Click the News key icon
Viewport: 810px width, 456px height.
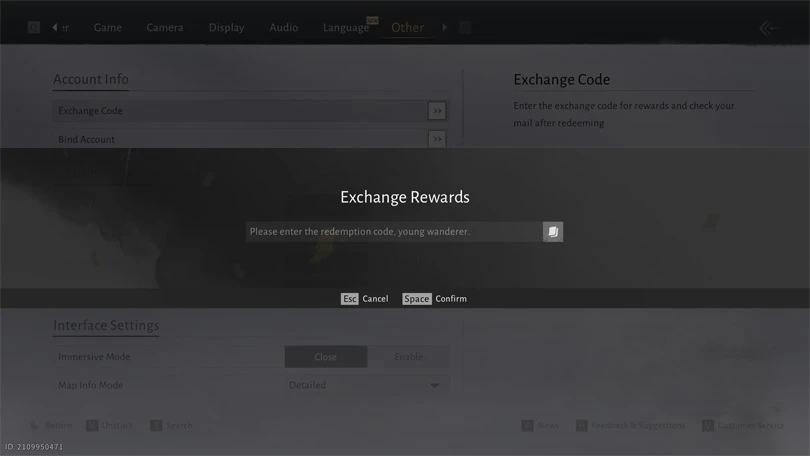(x=527, y=426)
